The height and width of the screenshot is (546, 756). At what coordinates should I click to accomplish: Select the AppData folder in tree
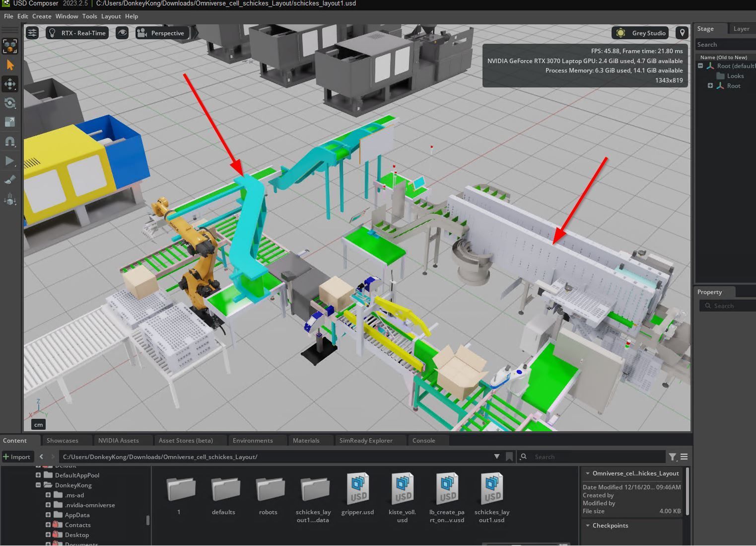(77, 515)
